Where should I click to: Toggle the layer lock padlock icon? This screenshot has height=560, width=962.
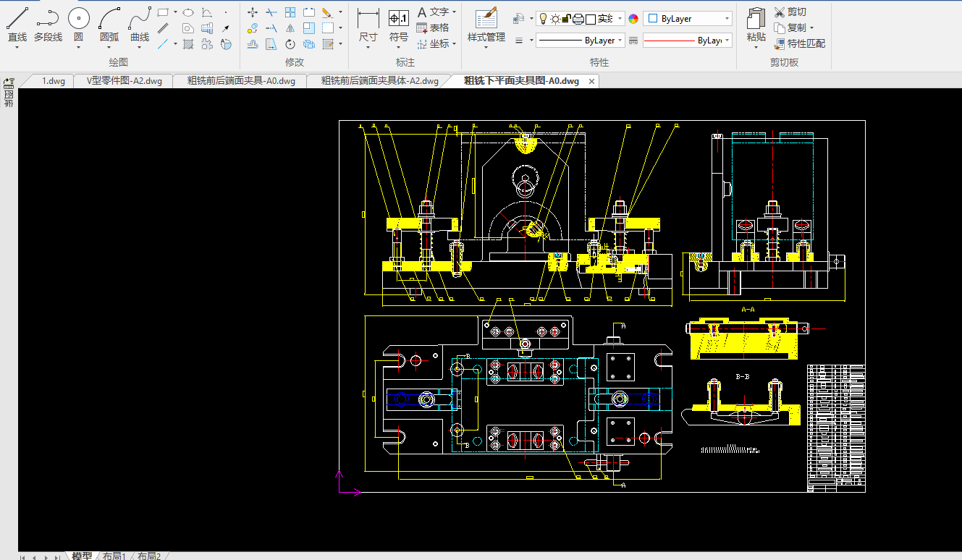click(567, 19)
